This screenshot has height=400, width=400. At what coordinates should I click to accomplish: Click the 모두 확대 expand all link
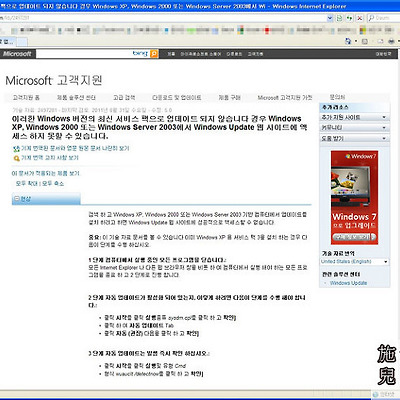(x=26, y=184)
